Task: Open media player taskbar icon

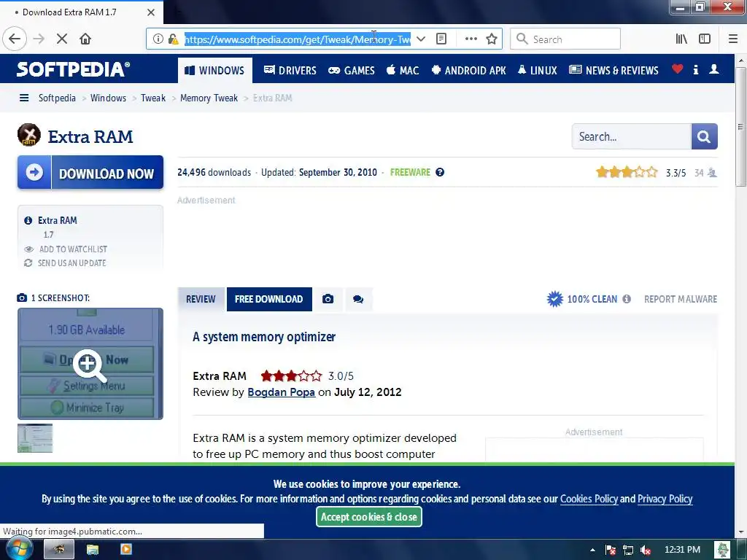Action: pos(125,550)
